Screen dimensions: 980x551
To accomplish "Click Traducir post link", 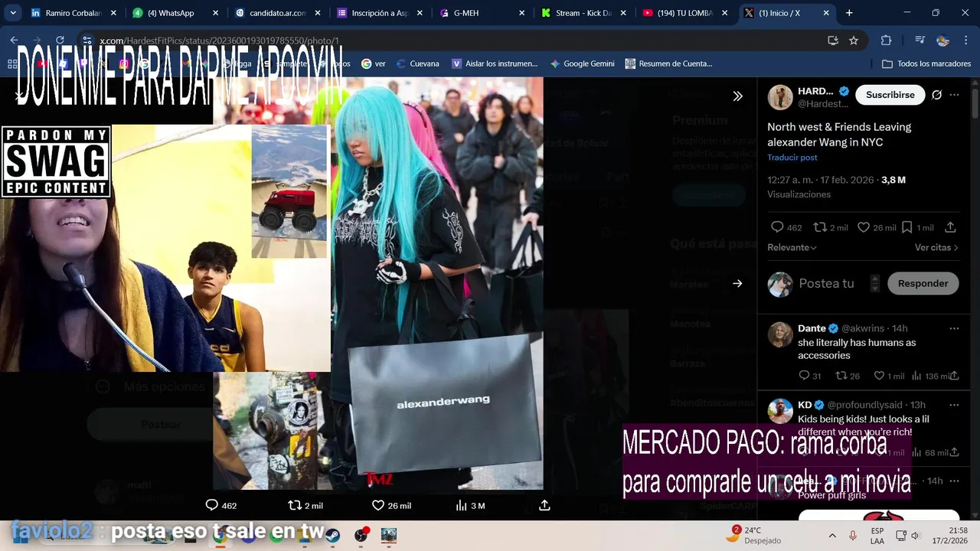I will [x=792, y=158].
